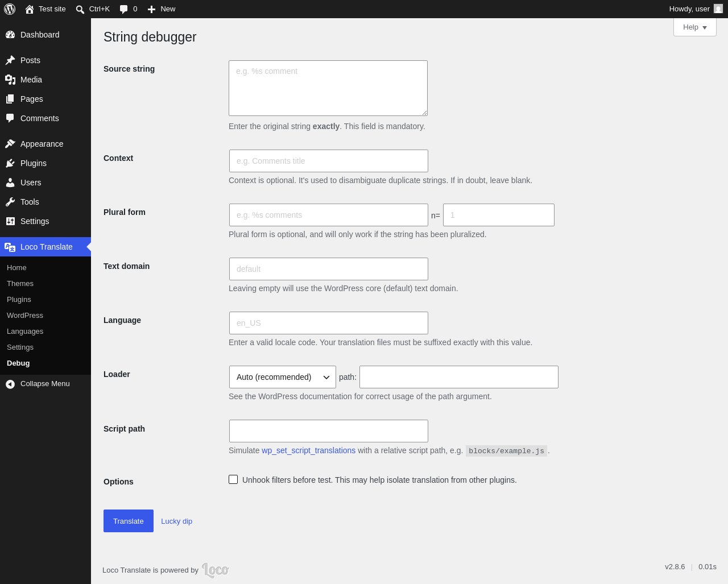Focus the Plural form input field
This screenshot has height=584, width=728.
tap(329, 215)
